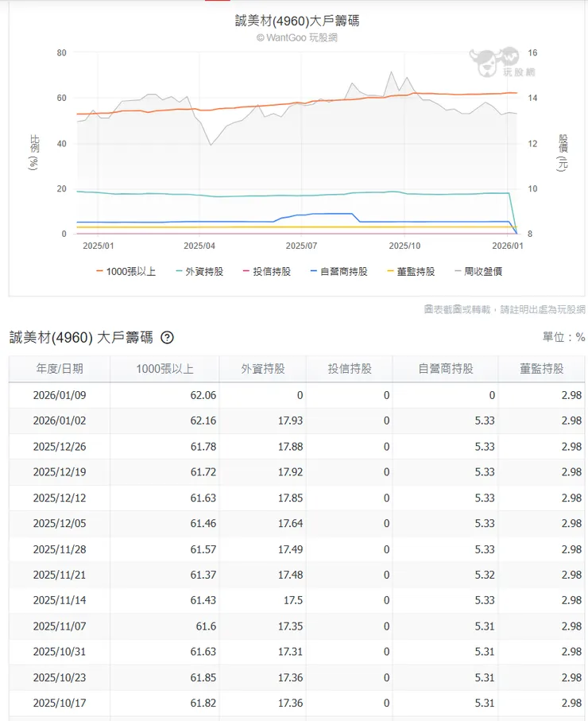Select the date cell 2025/11/21

click(x=60, y=575)
